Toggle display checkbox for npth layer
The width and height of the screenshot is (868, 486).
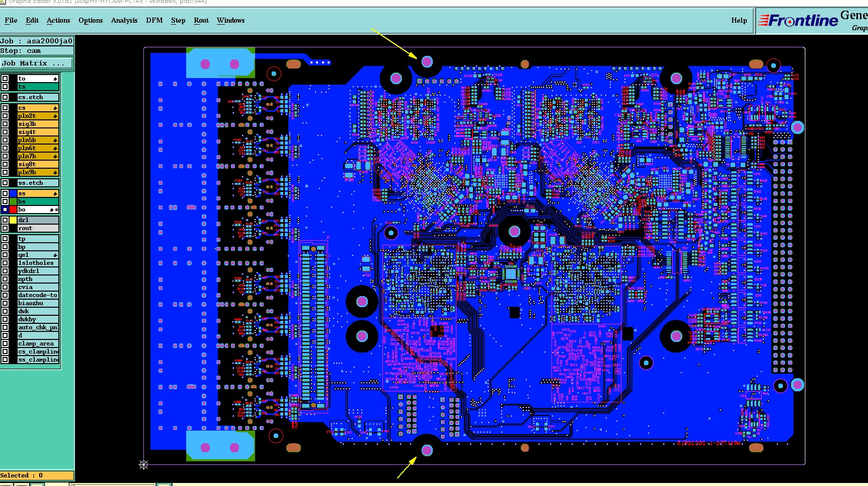click(5, 279)
